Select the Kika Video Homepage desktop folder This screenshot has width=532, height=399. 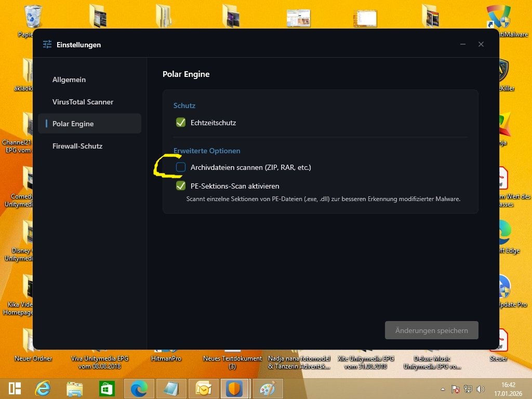[x=28, y=287]
